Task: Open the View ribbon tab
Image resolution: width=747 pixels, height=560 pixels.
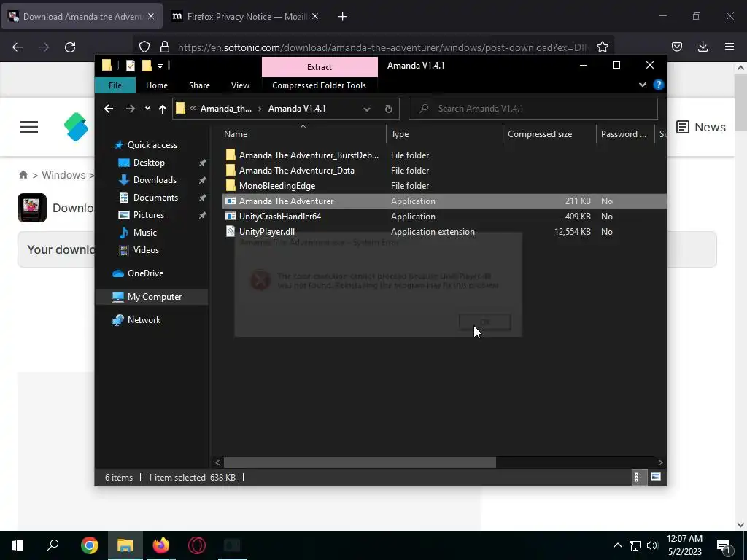Action: point(240,85)
